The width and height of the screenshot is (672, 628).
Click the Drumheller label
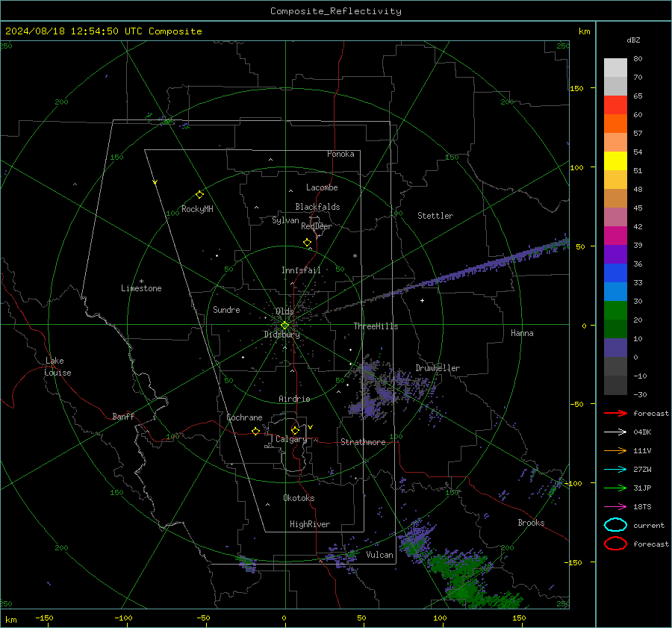[438, 368]
